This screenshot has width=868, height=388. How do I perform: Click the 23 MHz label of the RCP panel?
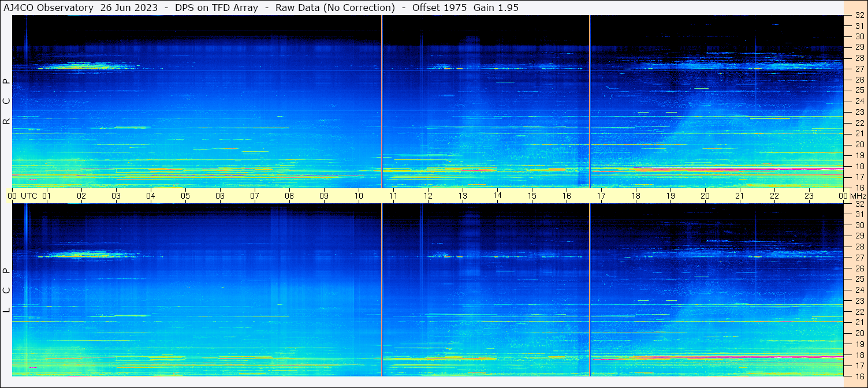point(859,112)
